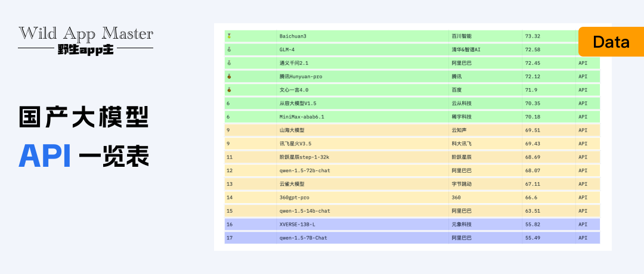Image resolution: width=644 pixels, height=274 pixels.
Task: Click rank number 17 in the table
Action: coord(230,238)
